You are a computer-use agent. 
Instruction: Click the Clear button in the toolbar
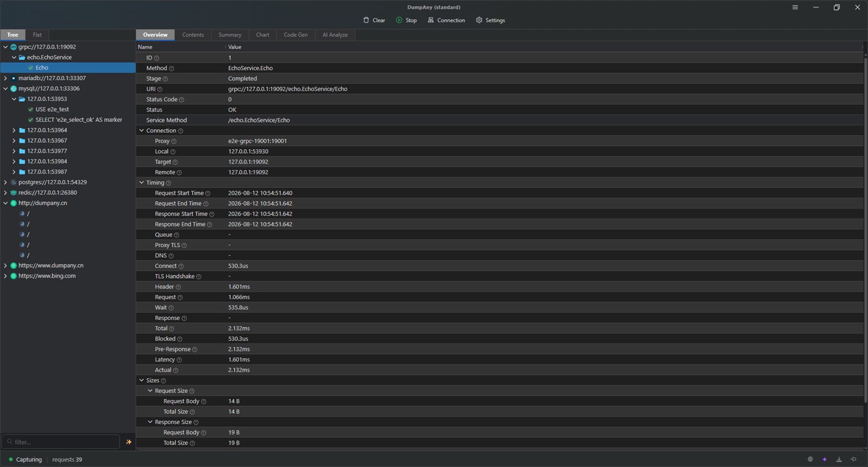click(x=374, y=20)
